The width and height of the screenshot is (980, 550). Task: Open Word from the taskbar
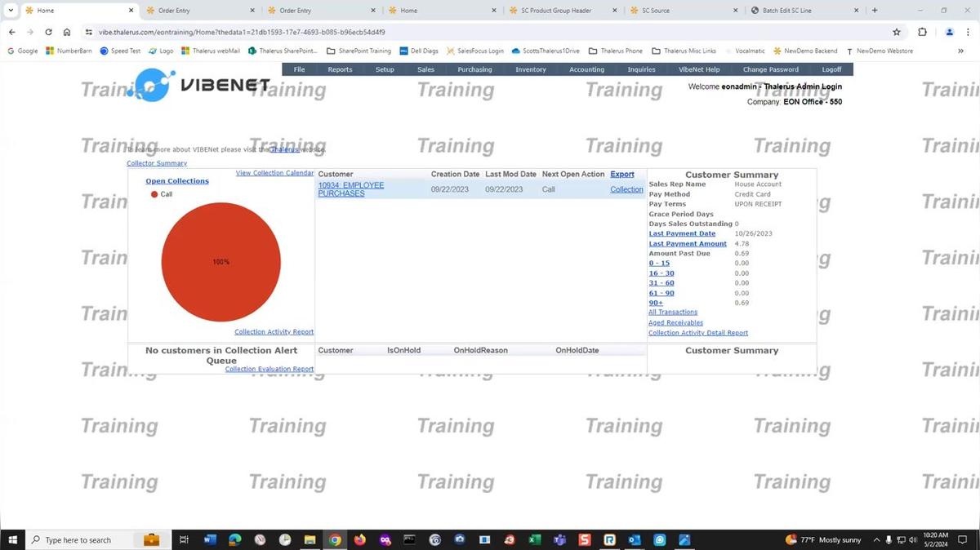click(209, 539)
